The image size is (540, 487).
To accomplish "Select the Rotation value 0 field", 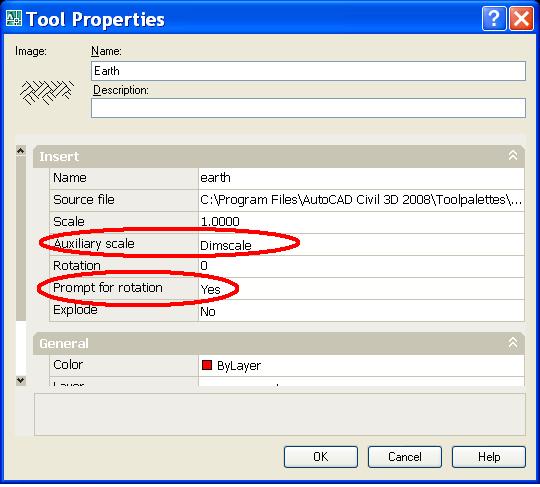I will pos(361,266).
